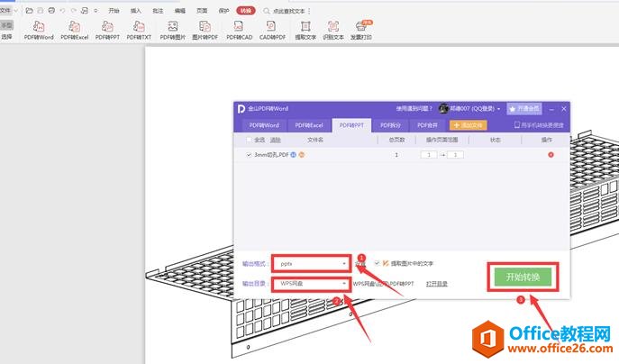Switch to PDF转Word tab in dialog
Image resolution: width=619 pixels, height=364 pixels.
pos(264,125)
